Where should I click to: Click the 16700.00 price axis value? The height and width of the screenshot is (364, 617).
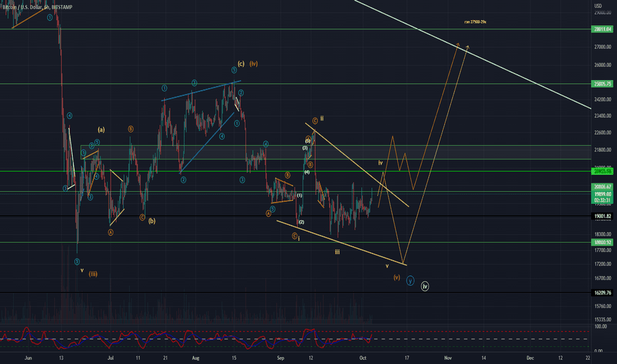click(602, 278)
